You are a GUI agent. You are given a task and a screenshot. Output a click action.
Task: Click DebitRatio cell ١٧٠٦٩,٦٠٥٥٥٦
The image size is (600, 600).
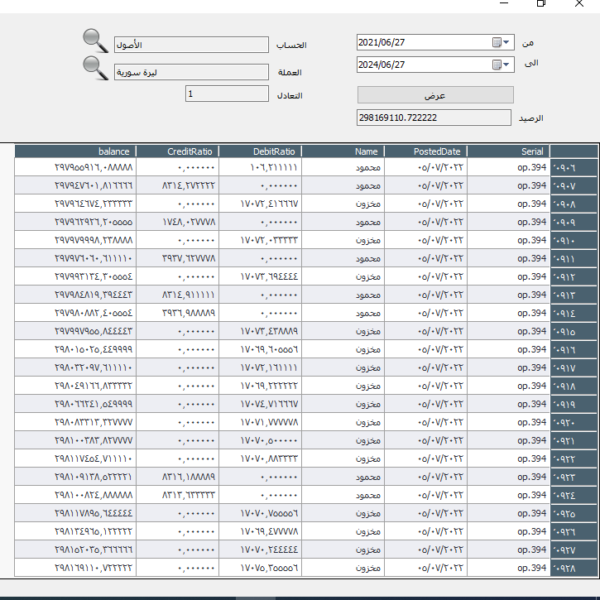tap(260, 349)
